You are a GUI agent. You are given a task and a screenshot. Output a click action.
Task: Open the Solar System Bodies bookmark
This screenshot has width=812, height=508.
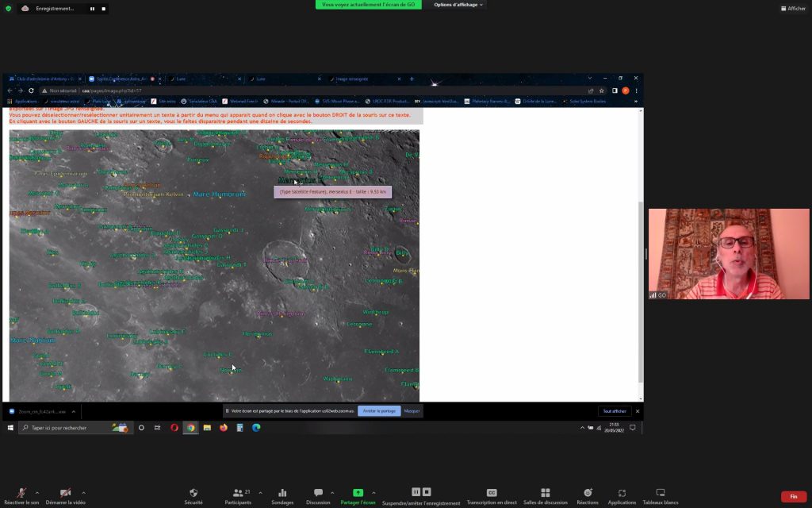click(585, 102)
